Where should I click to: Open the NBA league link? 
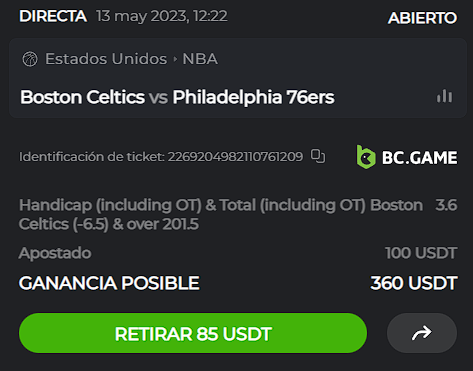click(x=200, y=59)
